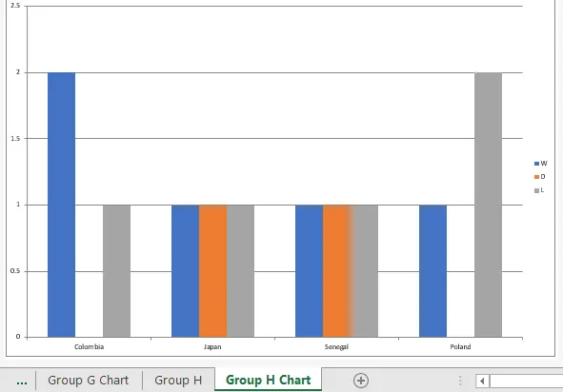The height and width of the screenshot is (392, 563).
Task: Open the Group H sheet tab
Action: [178, 381]
